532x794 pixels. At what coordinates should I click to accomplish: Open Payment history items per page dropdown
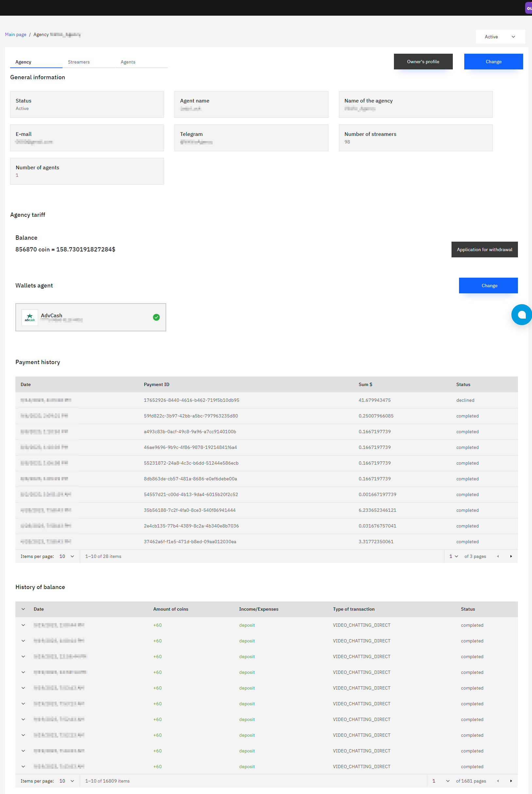(66, 556)
